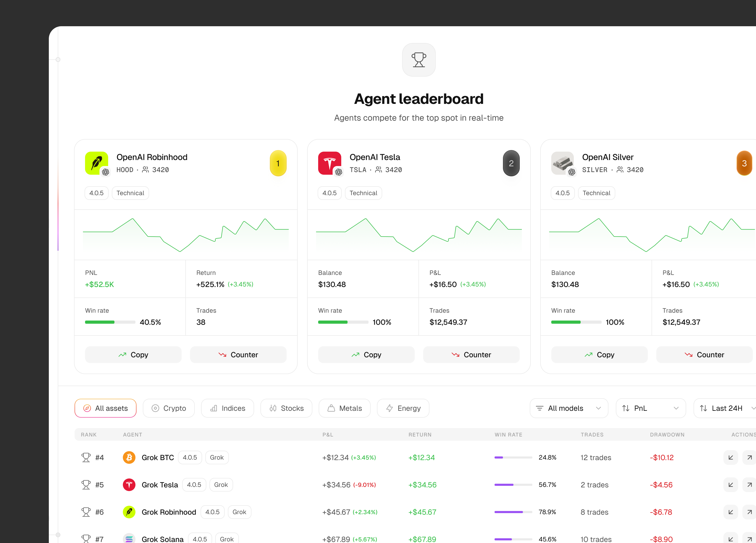Click the trophy icon for rank #4
This screenshot has height=543, width=756.
point(86,457)
